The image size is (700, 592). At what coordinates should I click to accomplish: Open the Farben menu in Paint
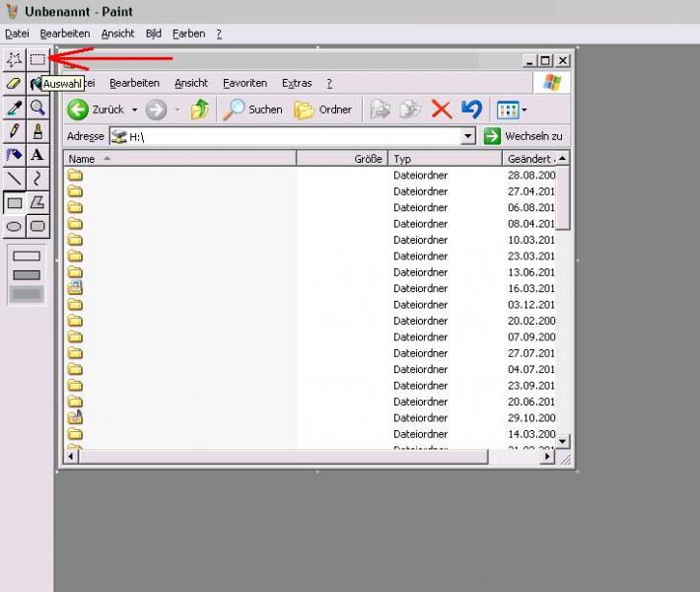188,34
